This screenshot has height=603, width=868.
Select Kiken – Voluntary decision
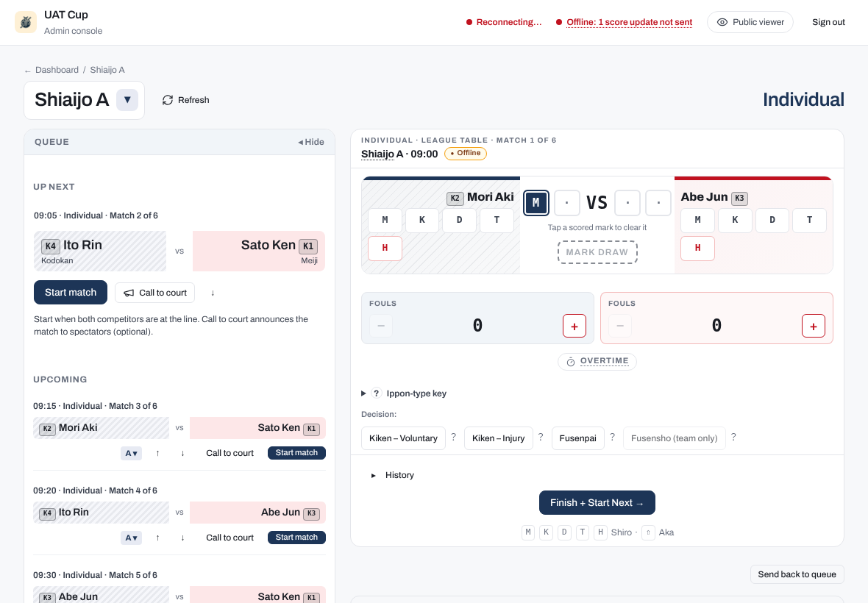tap(403, 438)
